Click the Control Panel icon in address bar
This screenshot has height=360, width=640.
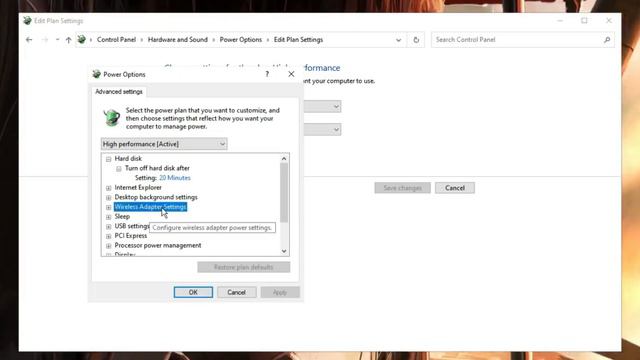coord(82,40)
